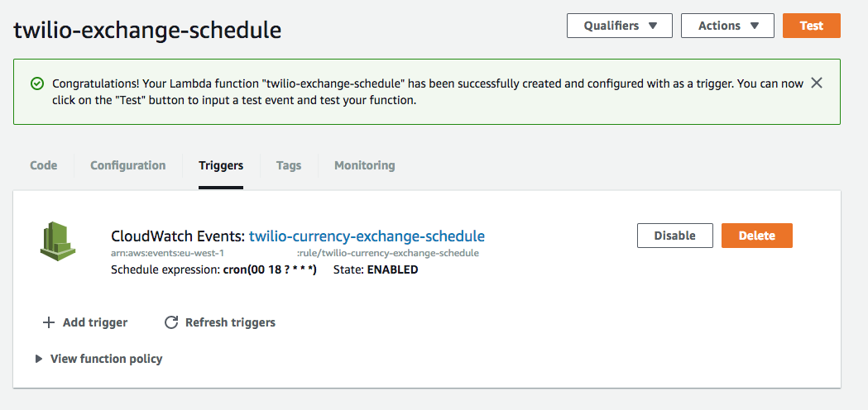Screen dimensions: 868x410
Task: Click Refresh triggers label
Action: [230, 322]
